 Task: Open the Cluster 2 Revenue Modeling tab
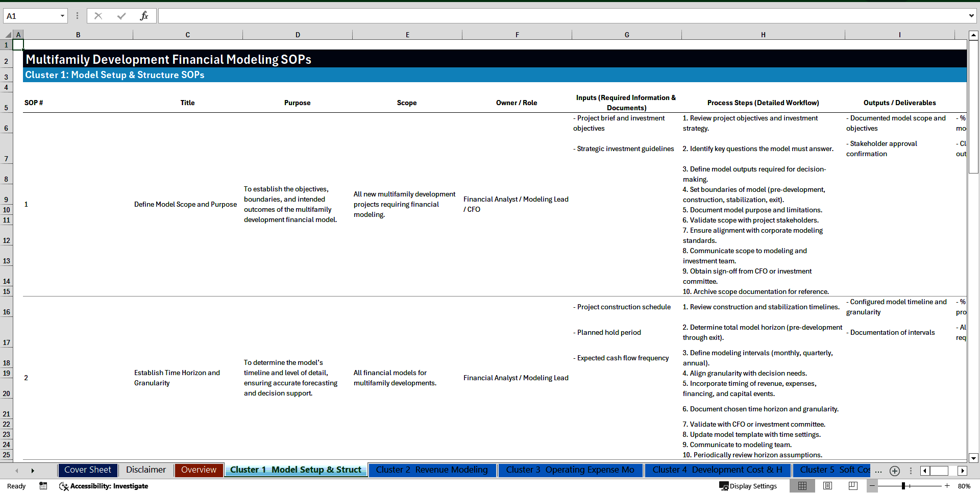(x=432, y=470)
